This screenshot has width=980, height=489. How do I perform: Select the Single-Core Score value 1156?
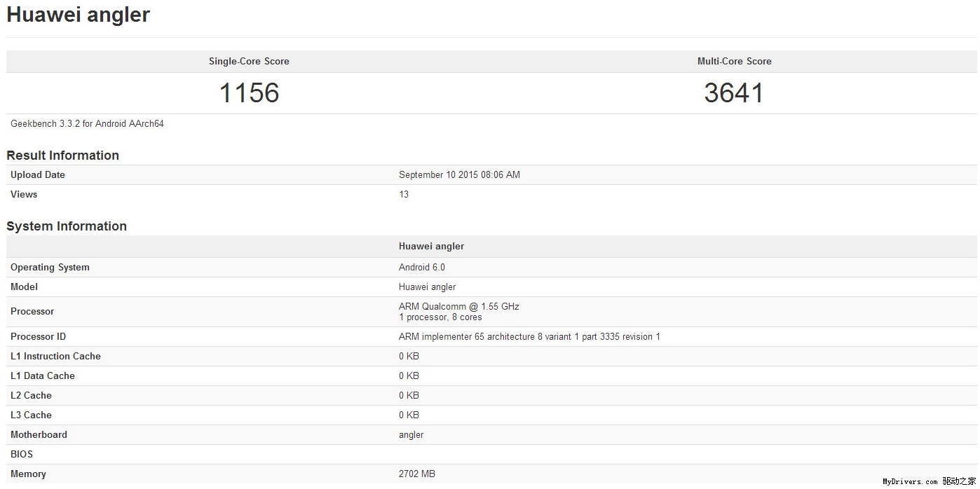pos(250,92)
